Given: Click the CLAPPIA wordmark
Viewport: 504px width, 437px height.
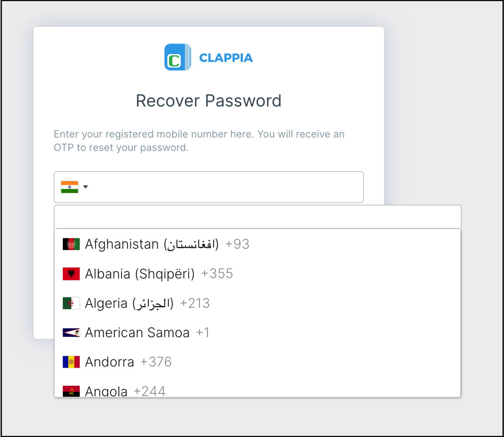Looking at the screenshot, I should pyautogui.click(x=226, y=58).
